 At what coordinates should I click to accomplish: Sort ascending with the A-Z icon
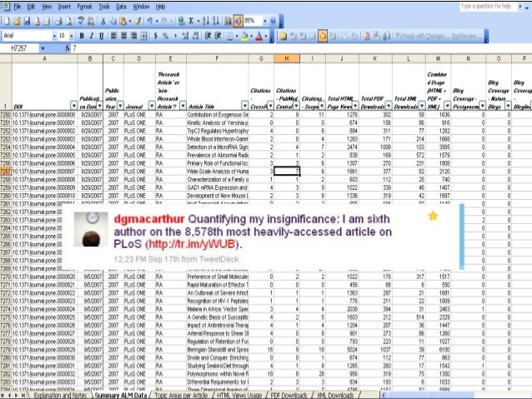(206, 22)
